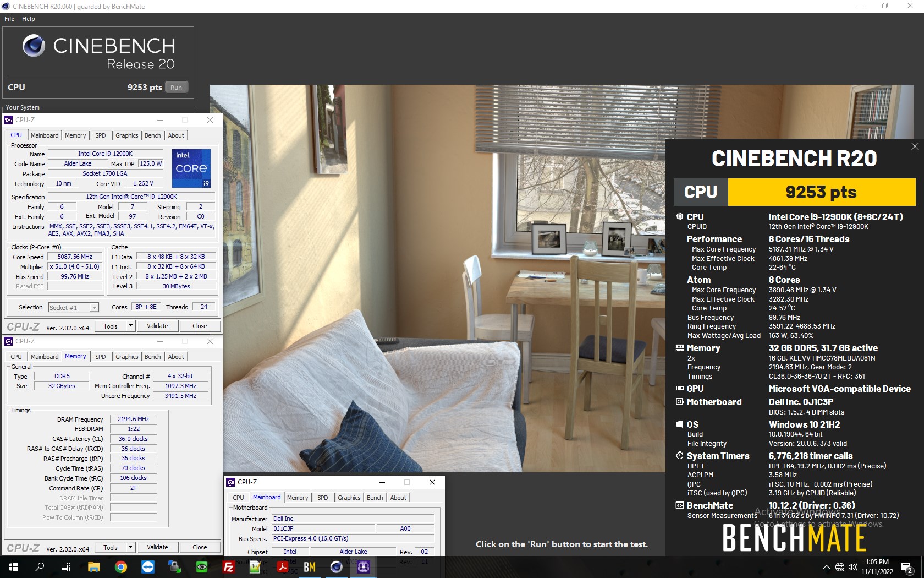The height and width of the screenshot is (578, 924).
Task: Open Google Chrome from the taskbar
Action: [120, 567]
